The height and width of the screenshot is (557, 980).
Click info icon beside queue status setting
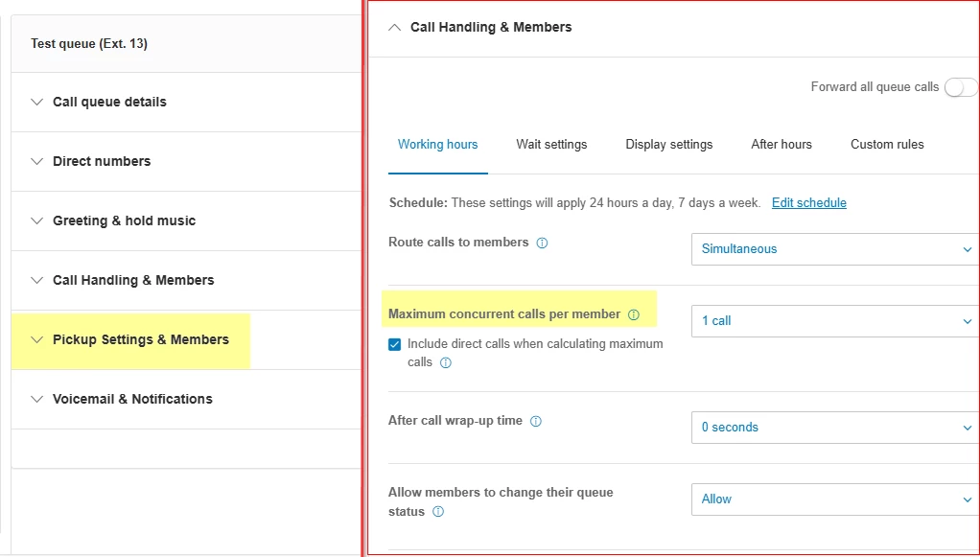click(x=438, y=512)
